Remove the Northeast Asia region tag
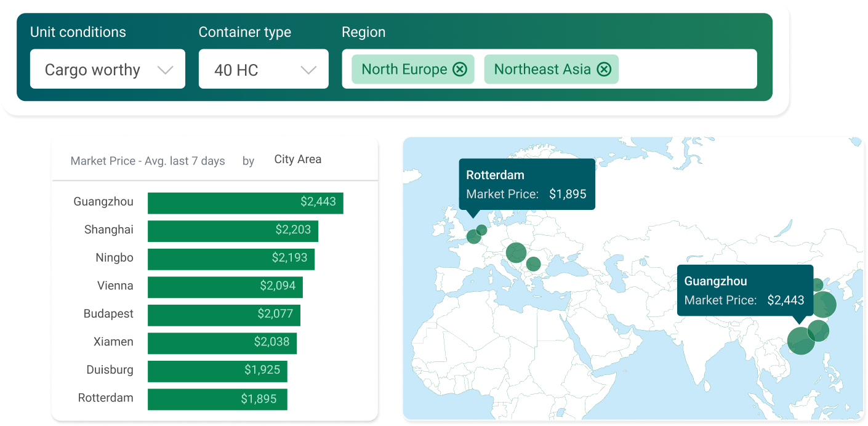The image size is (868, 426). 604,70
